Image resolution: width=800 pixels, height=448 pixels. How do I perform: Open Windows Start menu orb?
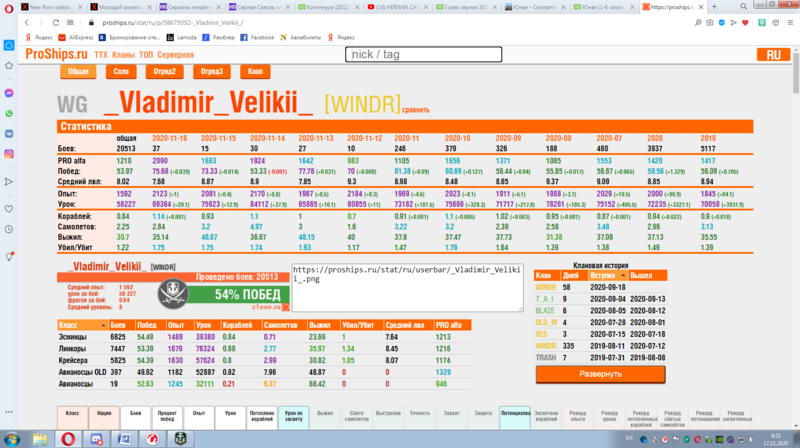[x=12, y=439]
